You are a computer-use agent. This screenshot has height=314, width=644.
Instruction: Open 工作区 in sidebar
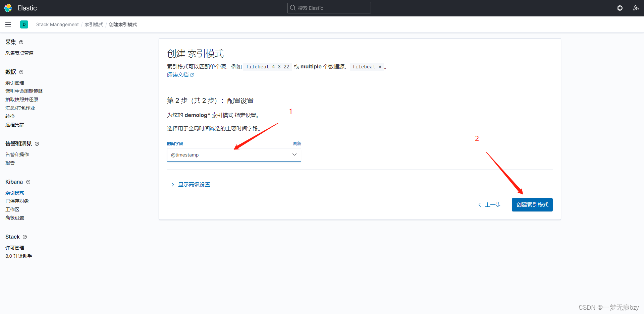point(12,209)
